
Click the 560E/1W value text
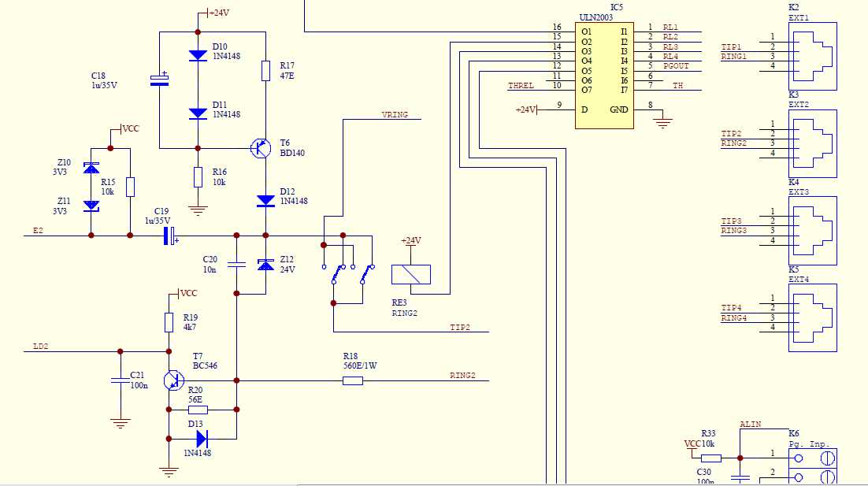tap(360, 365)
